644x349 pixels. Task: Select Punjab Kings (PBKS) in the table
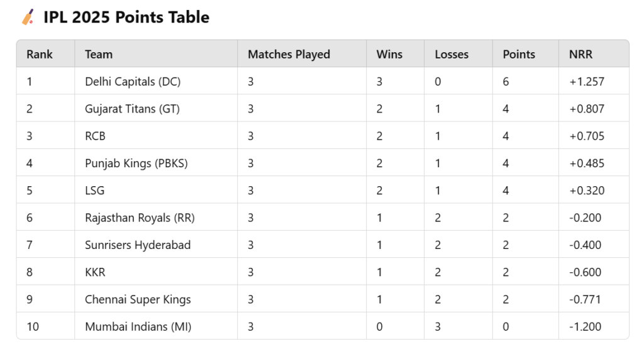136,163
